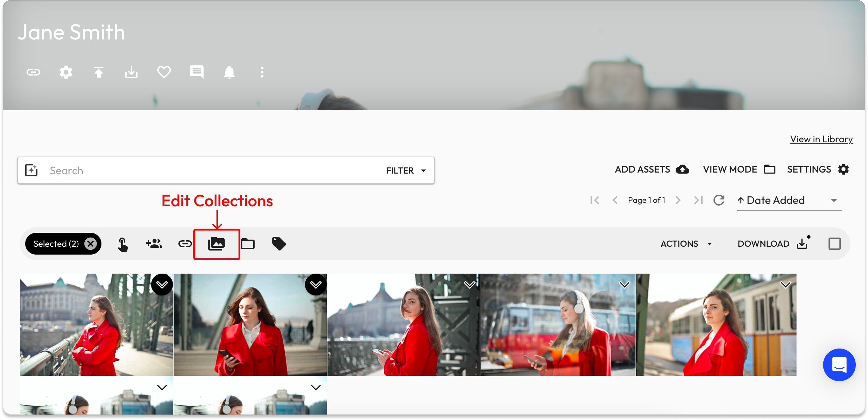Click the Edit Collections icon

point(216,244)
